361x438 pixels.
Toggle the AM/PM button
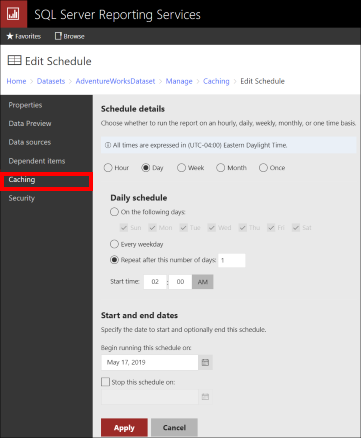tap(203, 282)
